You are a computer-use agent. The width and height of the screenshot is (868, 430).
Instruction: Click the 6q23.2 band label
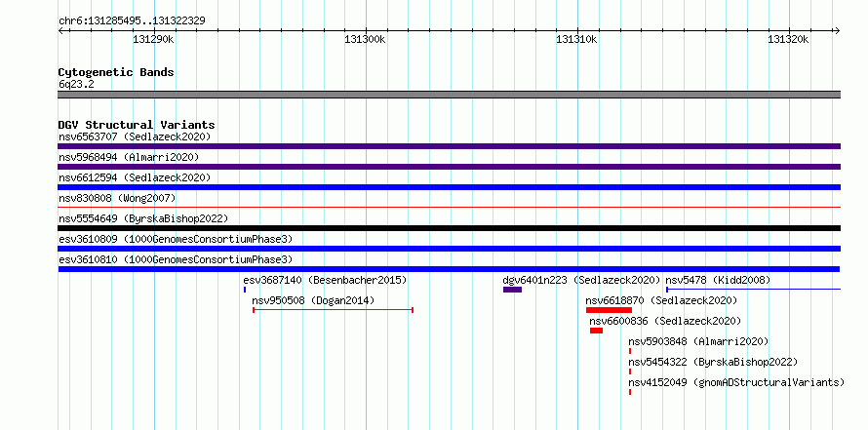point(76,85)
